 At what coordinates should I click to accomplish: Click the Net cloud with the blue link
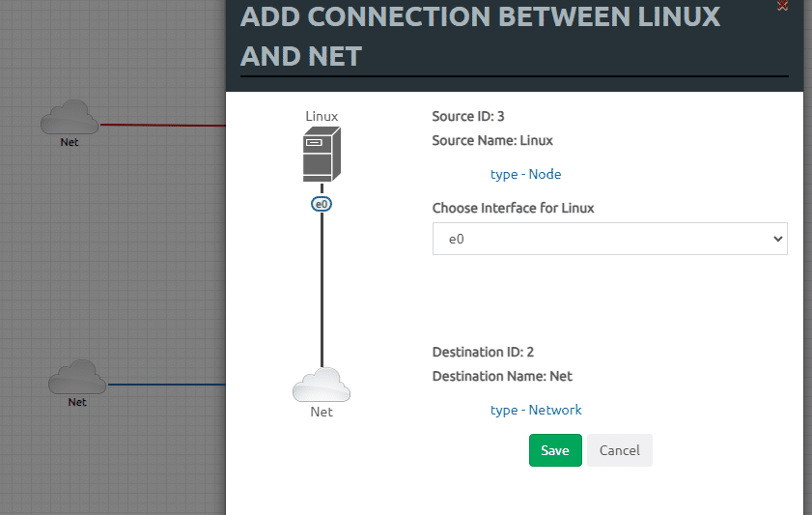(x=77, y=377)
